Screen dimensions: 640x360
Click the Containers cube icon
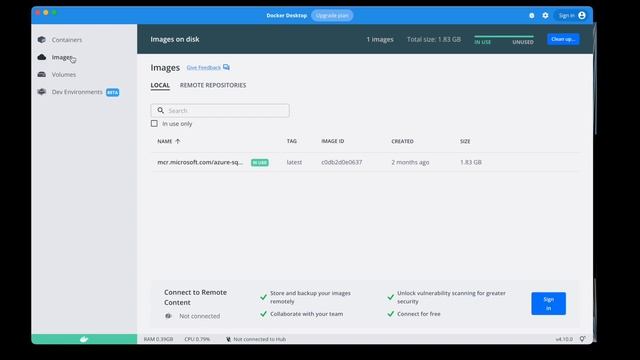coord(42,40)
